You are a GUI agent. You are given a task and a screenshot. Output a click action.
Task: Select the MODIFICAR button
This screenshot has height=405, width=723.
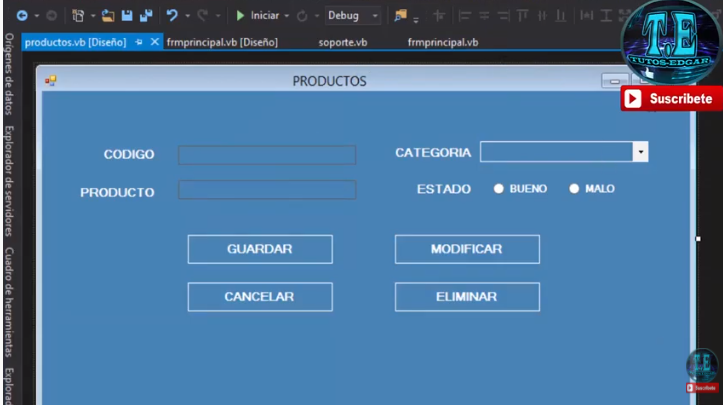coord(467,249)
